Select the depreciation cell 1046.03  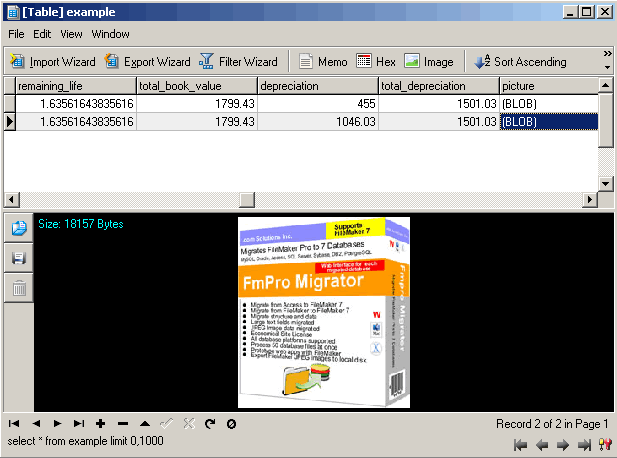(318, 122)
